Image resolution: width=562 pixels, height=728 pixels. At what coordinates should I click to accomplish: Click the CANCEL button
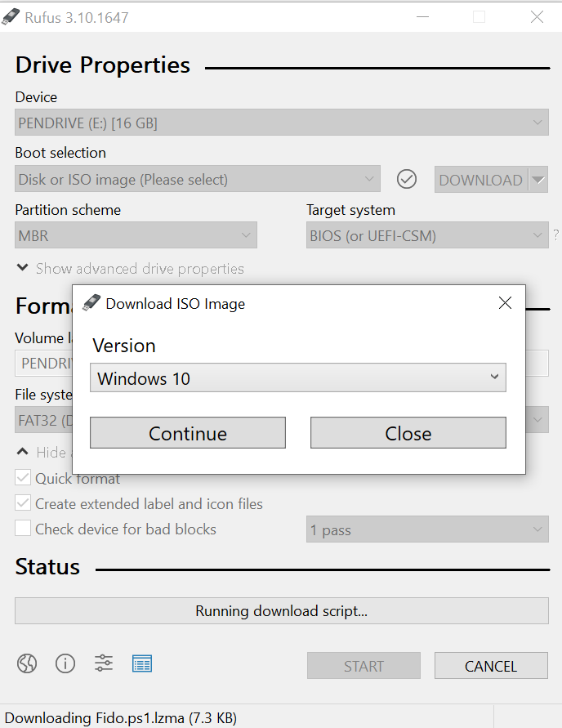tap(491, 666)
